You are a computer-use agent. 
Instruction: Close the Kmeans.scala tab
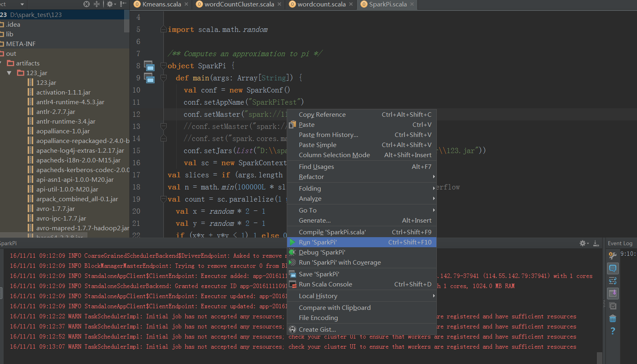pos(186,4)
